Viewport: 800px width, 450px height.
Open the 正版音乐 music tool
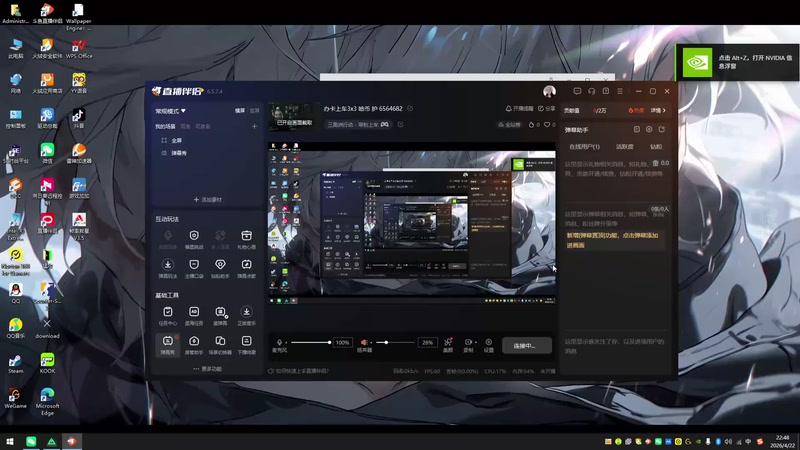[246, 315]
